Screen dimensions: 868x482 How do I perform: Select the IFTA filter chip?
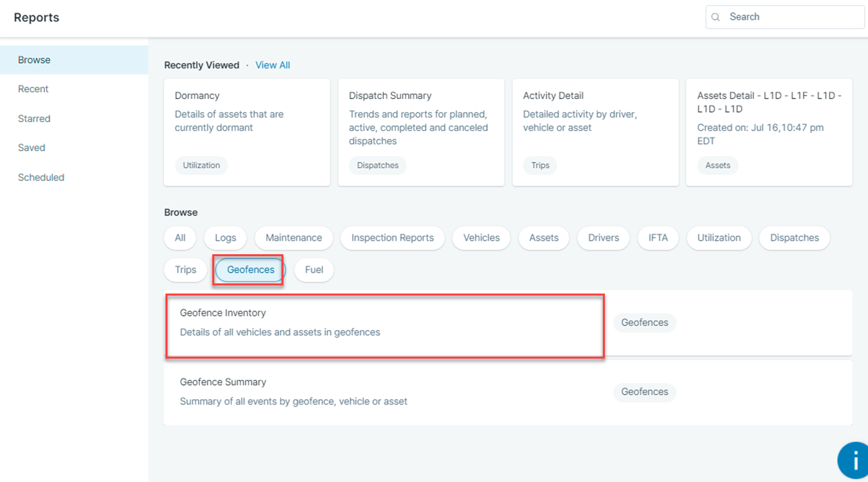pos(658,238)
